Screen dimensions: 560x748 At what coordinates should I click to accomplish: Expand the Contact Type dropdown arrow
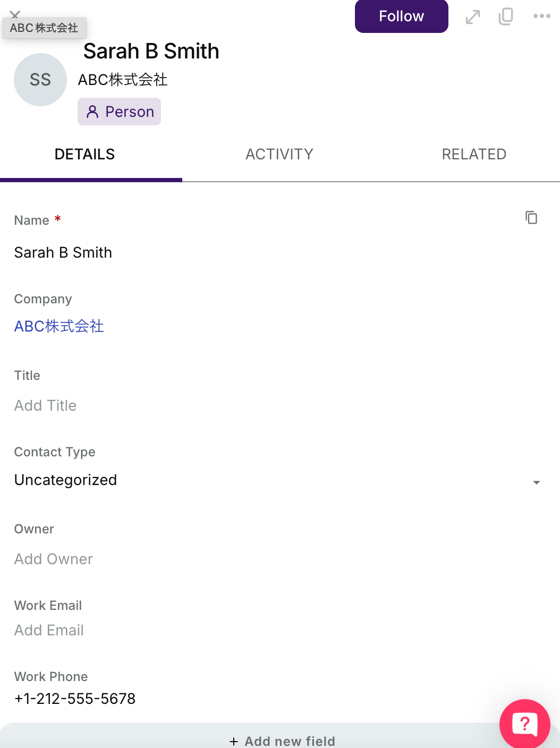pyautogui.click(x=536, y=482)
